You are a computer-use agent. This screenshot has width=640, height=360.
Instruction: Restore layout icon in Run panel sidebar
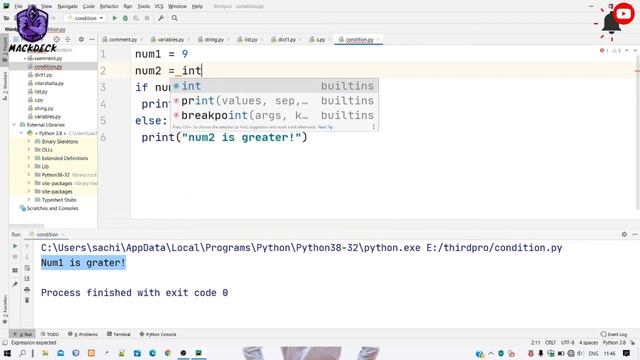point(15,270)
